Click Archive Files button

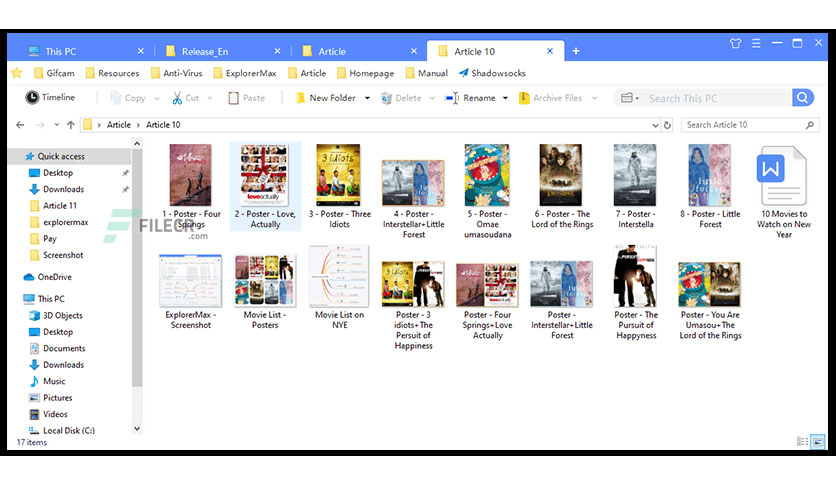tap(550, 98)
